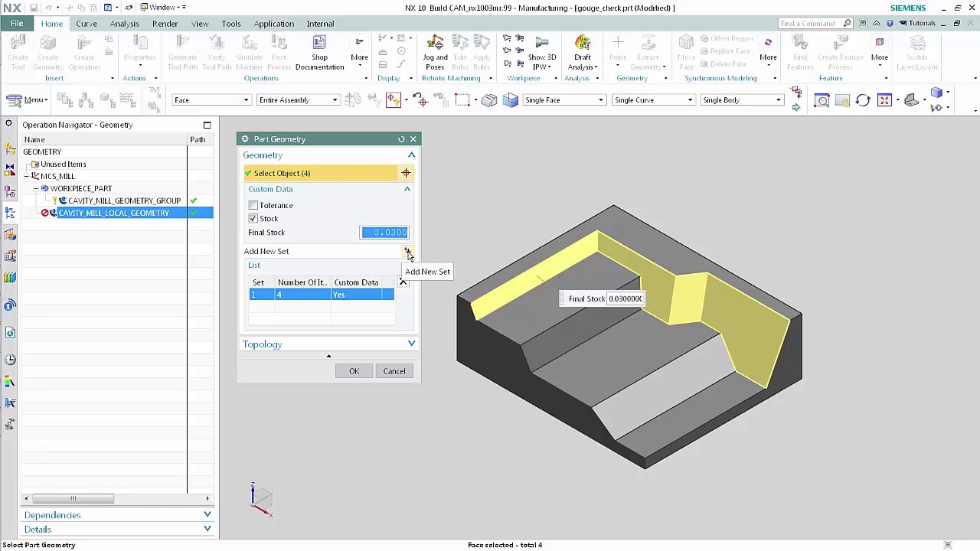Image resolution: width=980 pixels, height=551 pixels.
Task: Open the File tab
Action: pos(17,24)
